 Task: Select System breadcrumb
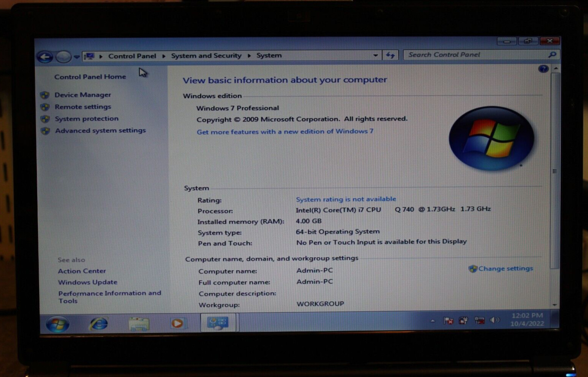(269, 55)
